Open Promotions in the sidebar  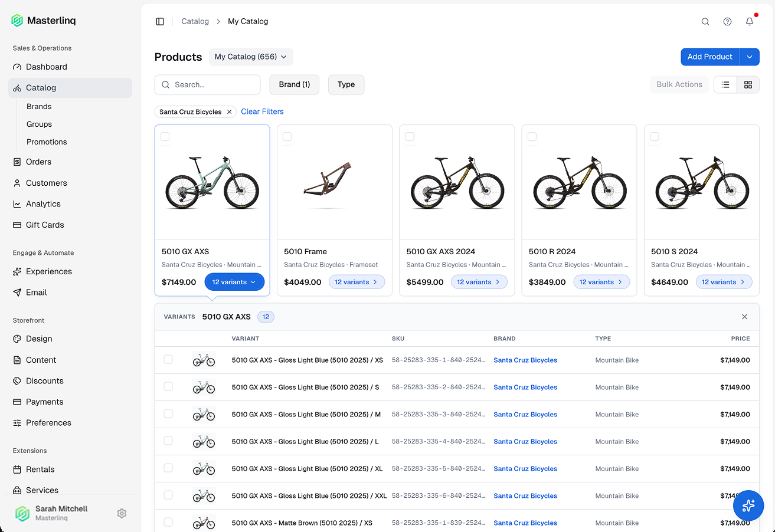47,142
